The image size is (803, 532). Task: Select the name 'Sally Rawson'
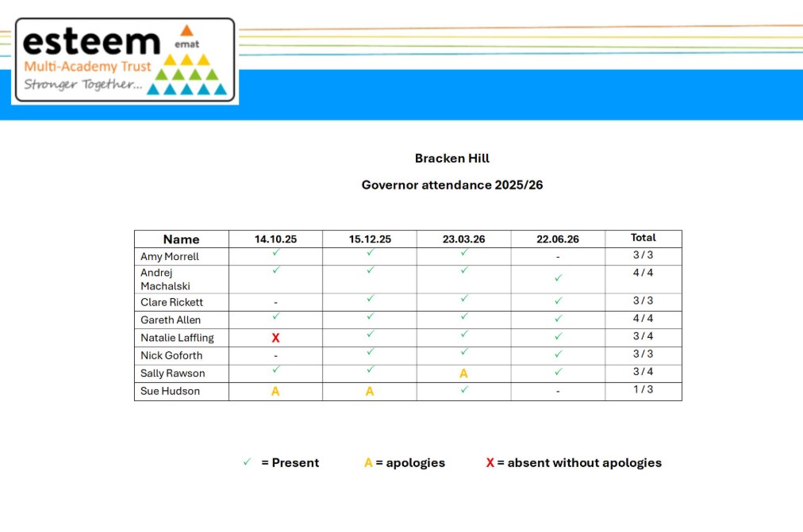[x=173, y=373]
